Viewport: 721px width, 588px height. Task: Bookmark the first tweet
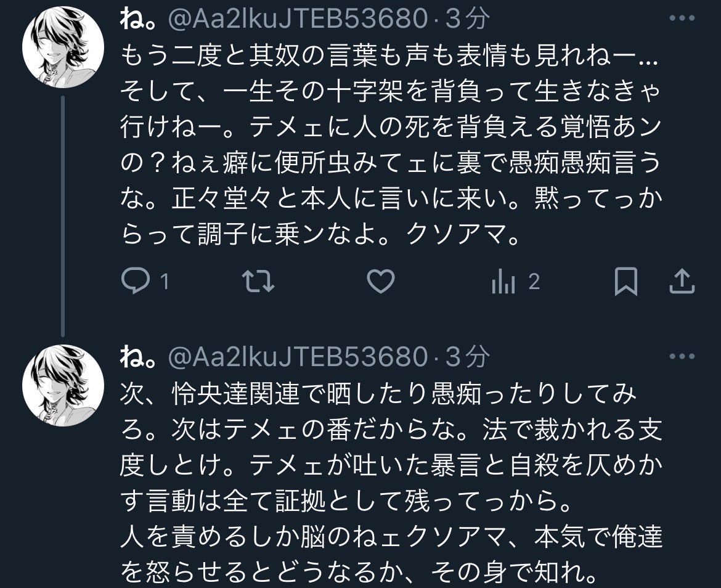click(x=626, y=281)
